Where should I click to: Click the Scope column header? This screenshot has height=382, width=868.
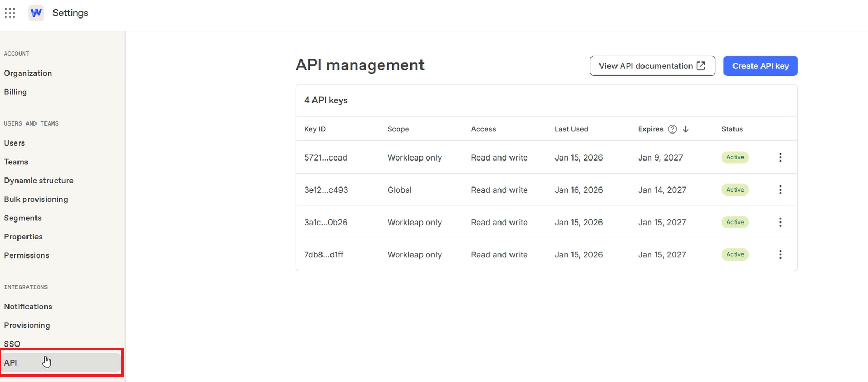pos(398,129)
